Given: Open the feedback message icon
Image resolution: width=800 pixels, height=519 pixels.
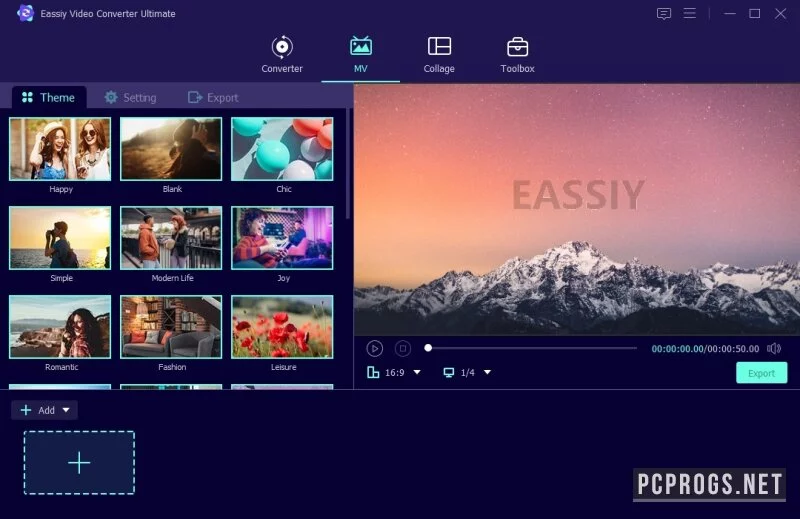Looking at the screenshot, I should pos(663,14).
